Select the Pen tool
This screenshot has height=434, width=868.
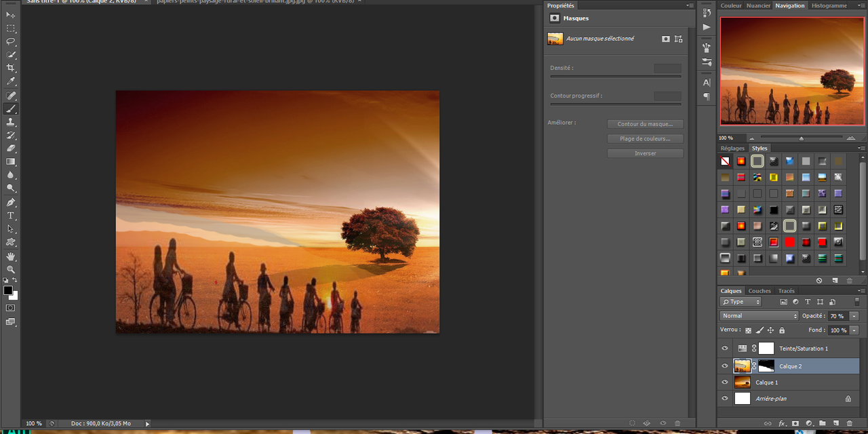[11, 203]
